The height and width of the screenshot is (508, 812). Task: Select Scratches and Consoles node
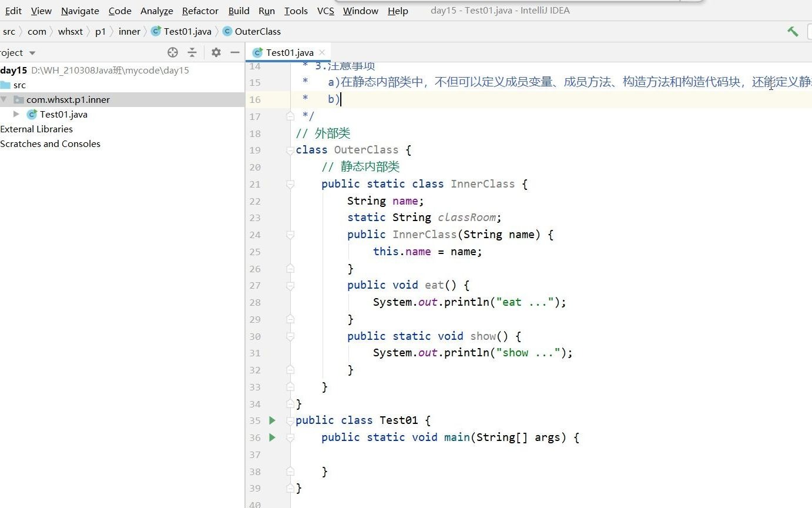point(122,143)
